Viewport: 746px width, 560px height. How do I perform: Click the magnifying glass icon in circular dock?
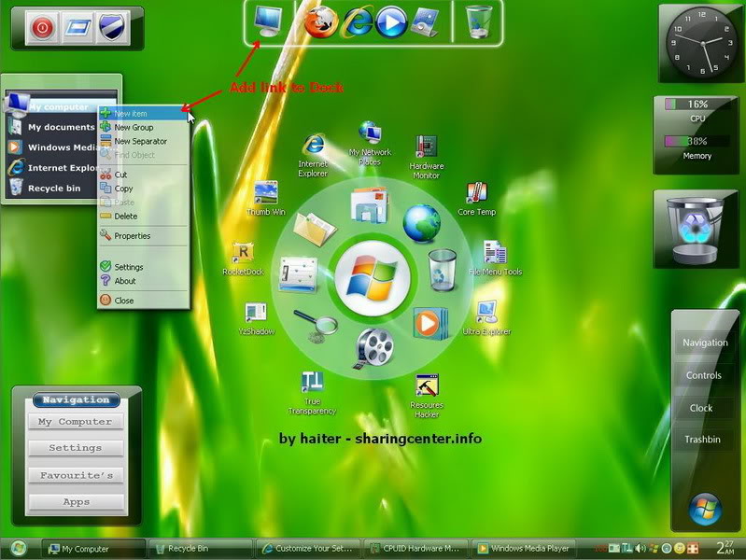[316, 326]
